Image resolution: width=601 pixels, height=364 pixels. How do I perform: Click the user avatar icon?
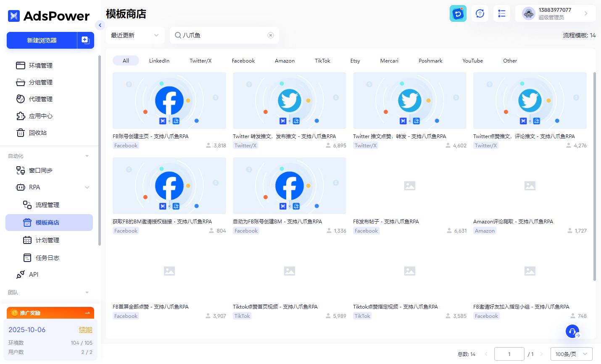pyautogui.click(x=528, y=13)
